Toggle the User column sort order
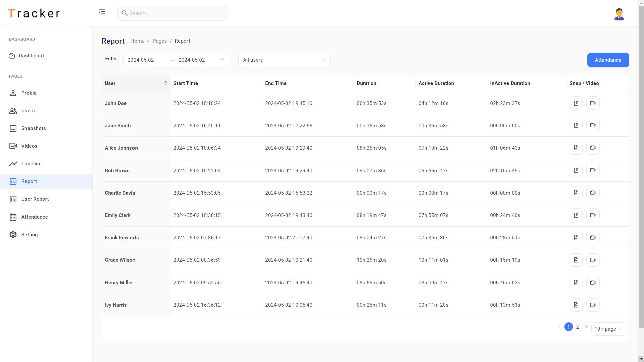This screenshot has width=644, height=362. tap(166, 83)
